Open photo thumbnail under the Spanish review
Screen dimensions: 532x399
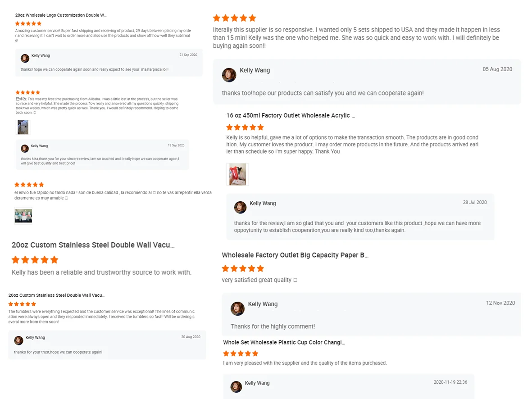23,215
